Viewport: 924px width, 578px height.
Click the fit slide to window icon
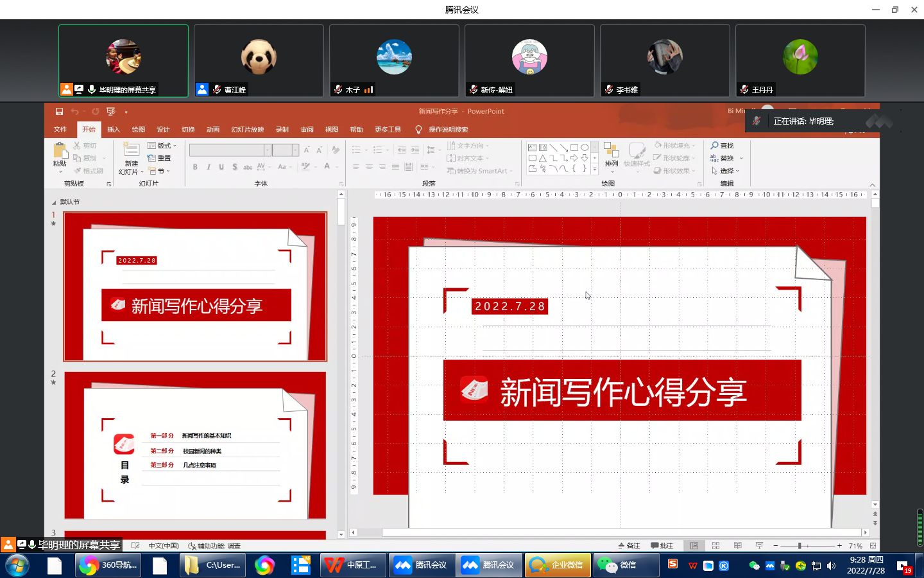tap(873, 545)
